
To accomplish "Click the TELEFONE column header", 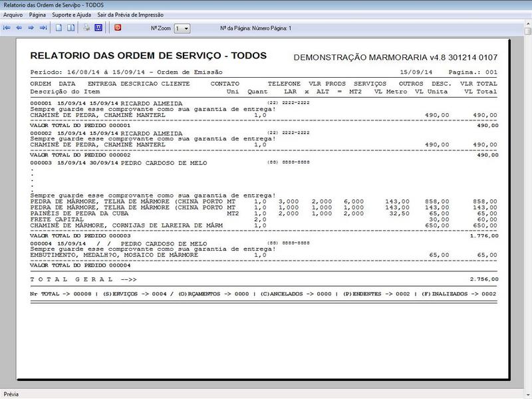I will (284, 84).
